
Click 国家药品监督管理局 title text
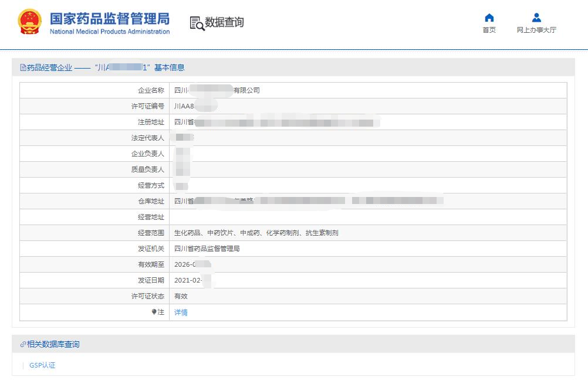click(109, 18)
